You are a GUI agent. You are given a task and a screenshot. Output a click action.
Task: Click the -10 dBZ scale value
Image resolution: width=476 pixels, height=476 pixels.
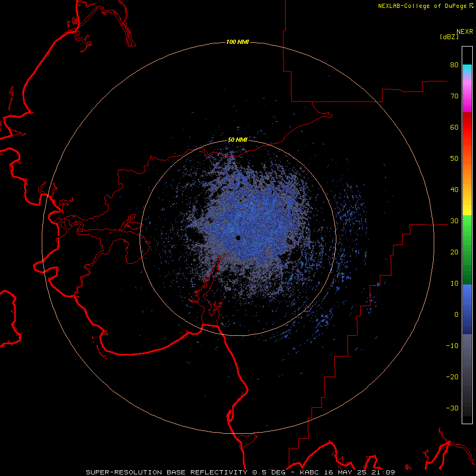452,346
